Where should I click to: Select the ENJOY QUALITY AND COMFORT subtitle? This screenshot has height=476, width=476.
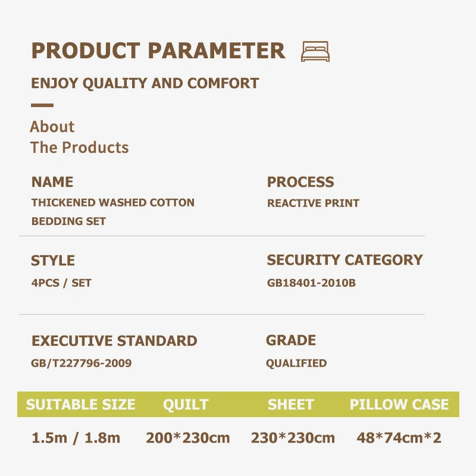(x=145, y=83)
